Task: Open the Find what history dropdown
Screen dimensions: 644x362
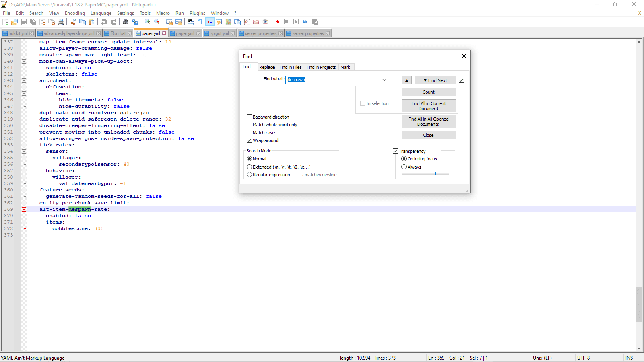Action: click(x=384, y=80)
